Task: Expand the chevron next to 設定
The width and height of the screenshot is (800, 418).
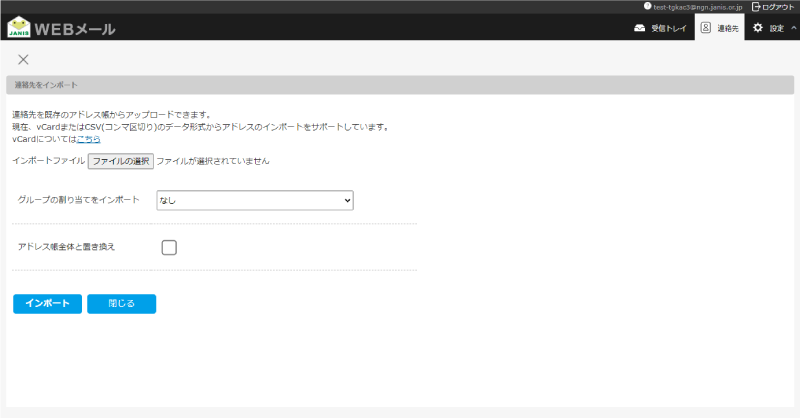Action: tap(793, 28)
